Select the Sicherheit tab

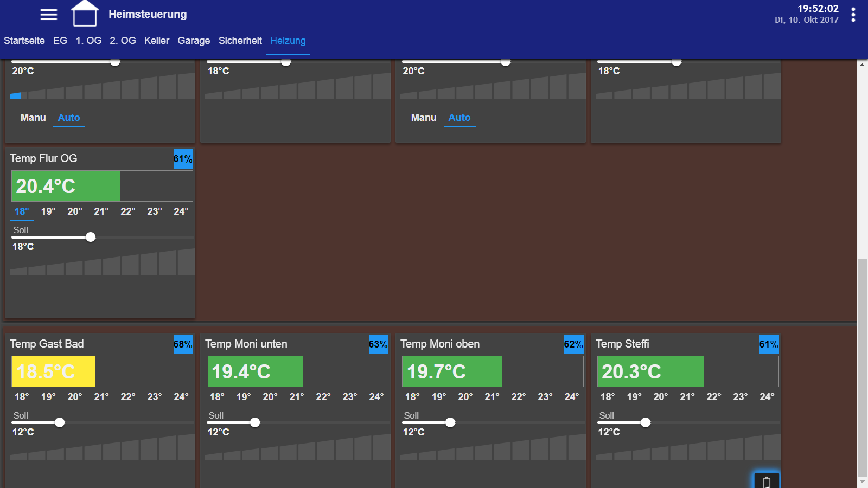click(x=240, y=41)
